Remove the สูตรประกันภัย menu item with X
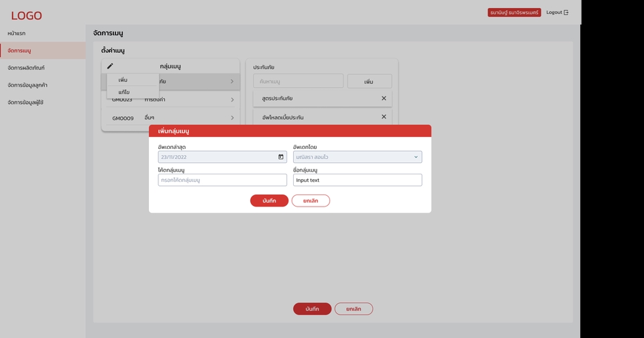The height and width of the screenshot is (338, 644). 384,98
